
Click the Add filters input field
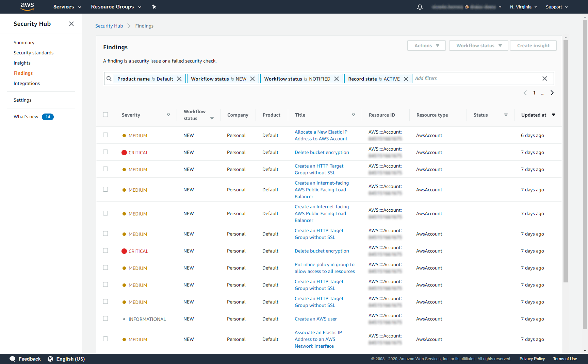pos(449,79)
